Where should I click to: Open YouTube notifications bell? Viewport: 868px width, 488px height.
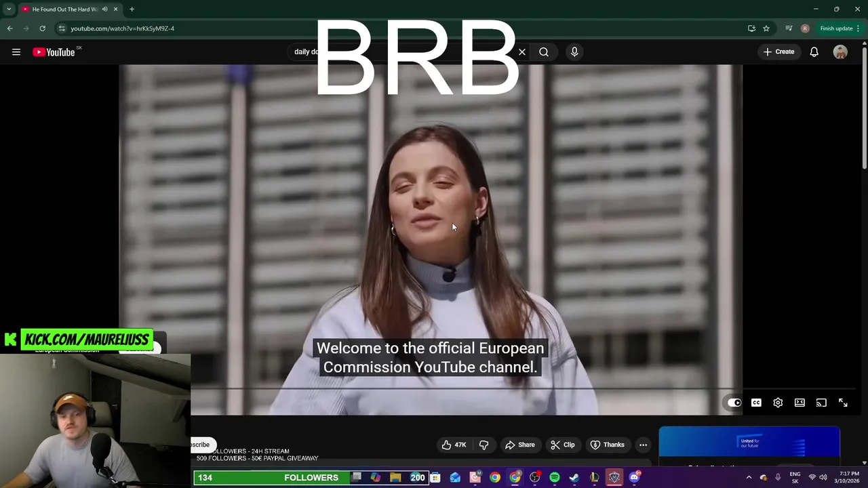[x=814, y=52]
